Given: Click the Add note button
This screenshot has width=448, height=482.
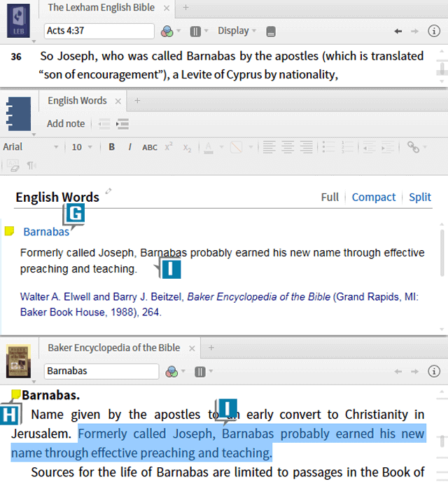Looking at the screenshot, I should pyautogui.click(x=66, y=124).
